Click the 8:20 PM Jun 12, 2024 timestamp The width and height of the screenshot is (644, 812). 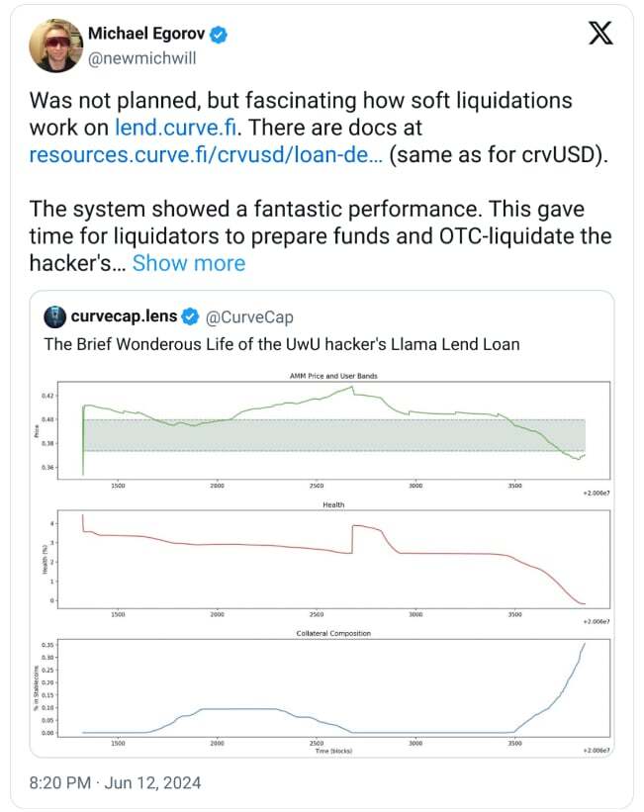tap(115, 782)
